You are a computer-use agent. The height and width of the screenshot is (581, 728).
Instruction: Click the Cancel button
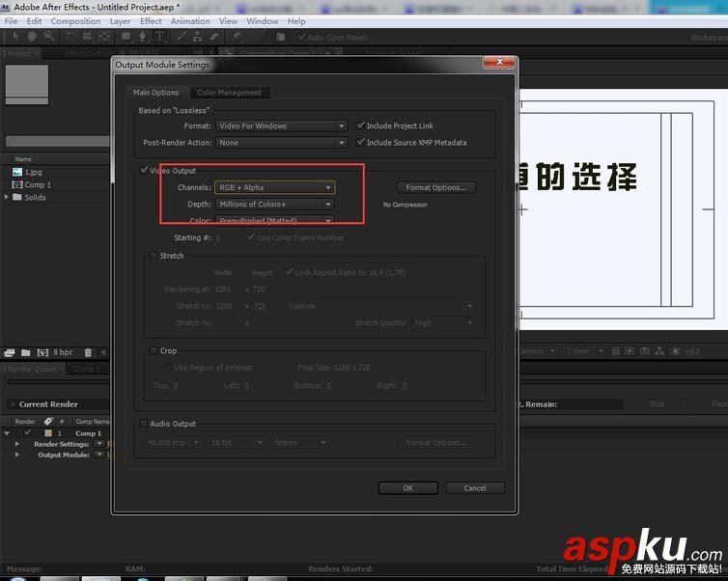(474, 487)
